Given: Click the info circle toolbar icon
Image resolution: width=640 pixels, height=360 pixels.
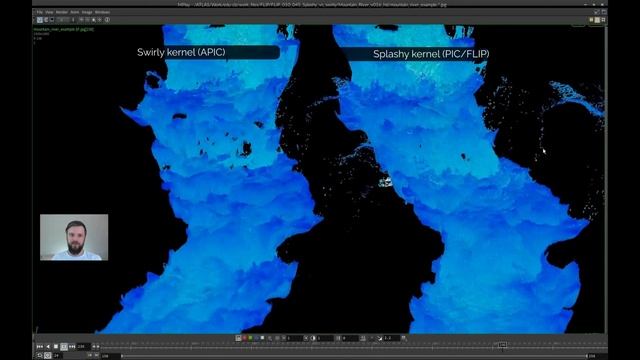Looking at the screenshot, I should (x=107, y=20).
